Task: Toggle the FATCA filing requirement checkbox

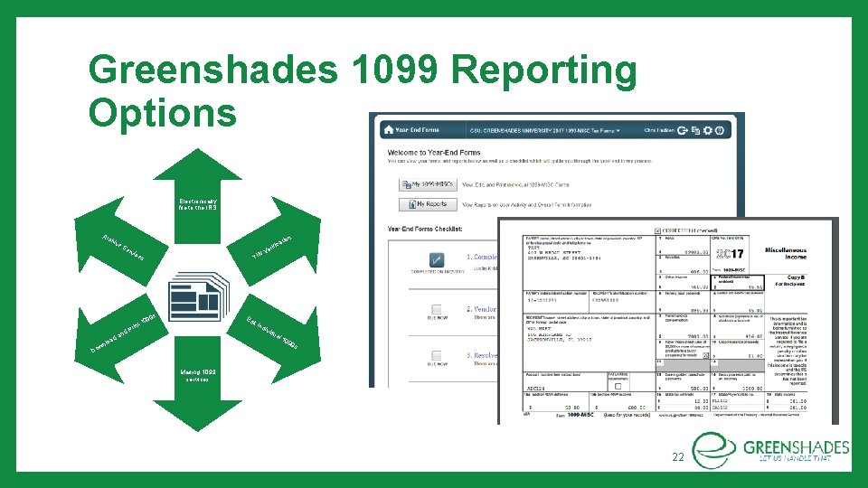Action: point(618,386)
